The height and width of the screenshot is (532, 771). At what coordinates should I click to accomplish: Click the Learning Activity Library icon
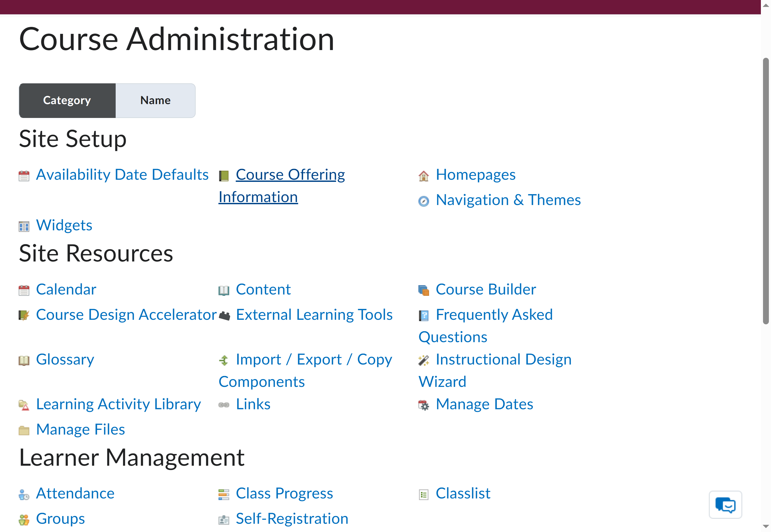[x=24, y=405]
